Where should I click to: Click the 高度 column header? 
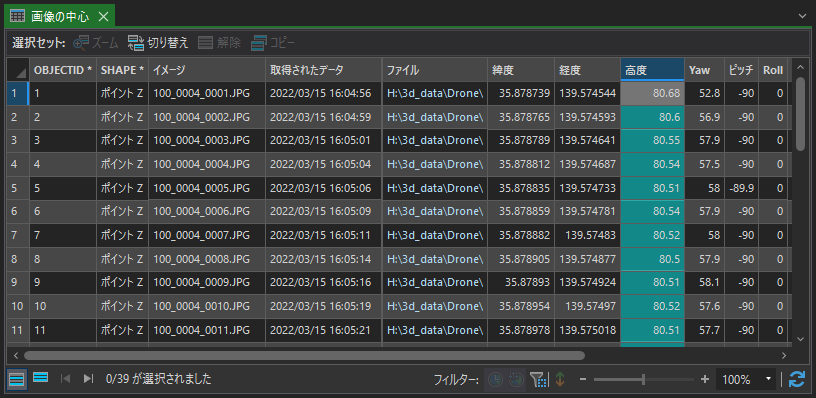click(x=653, y=70)
